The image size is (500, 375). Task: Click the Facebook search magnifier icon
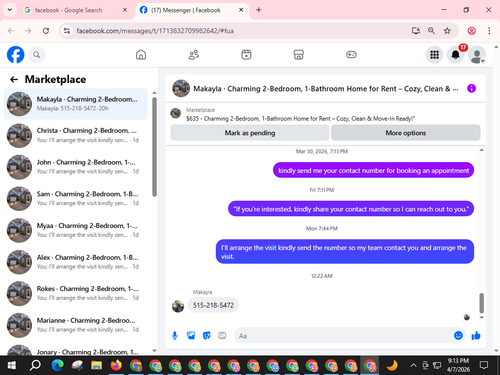click(37, 55)
